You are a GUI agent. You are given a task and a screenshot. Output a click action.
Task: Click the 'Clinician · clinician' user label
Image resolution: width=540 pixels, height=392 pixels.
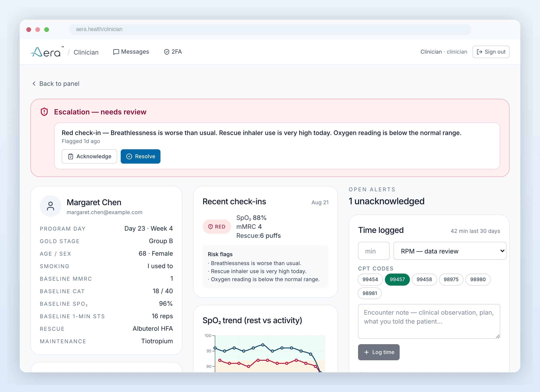(x=444, y=52)
